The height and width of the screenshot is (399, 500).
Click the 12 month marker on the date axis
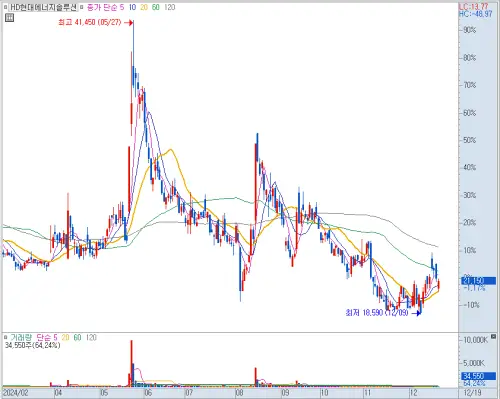pyautogui.click(x=413, y=393)
